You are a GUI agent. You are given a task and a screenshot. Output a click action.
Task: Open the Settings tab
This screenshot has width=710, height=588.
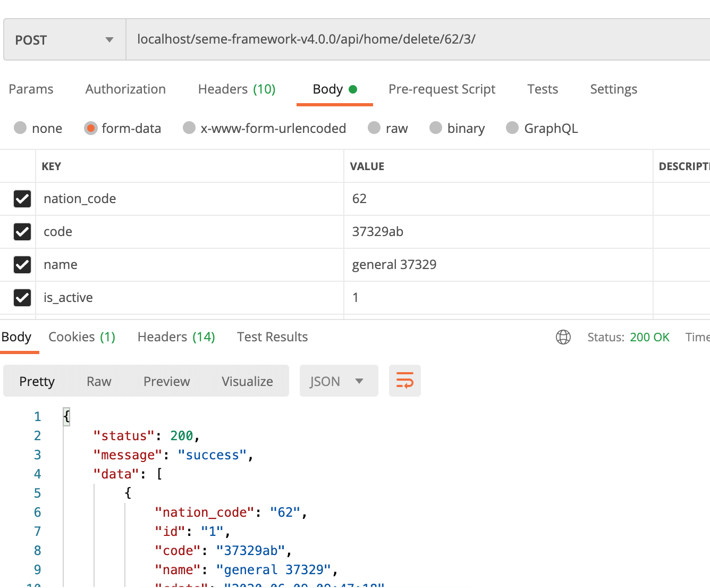pos(613,89)
